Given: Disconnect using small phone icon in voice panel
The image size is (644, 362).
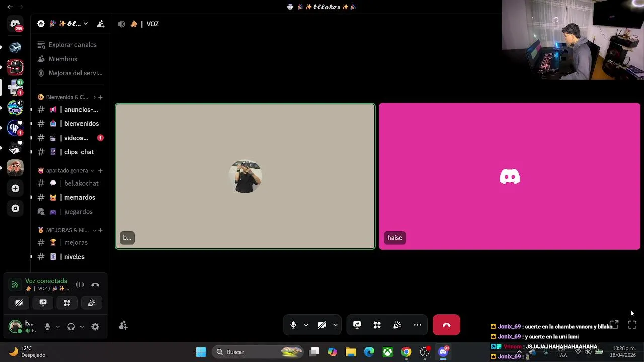Looking at the screenshot, I should tap(95, 285).
